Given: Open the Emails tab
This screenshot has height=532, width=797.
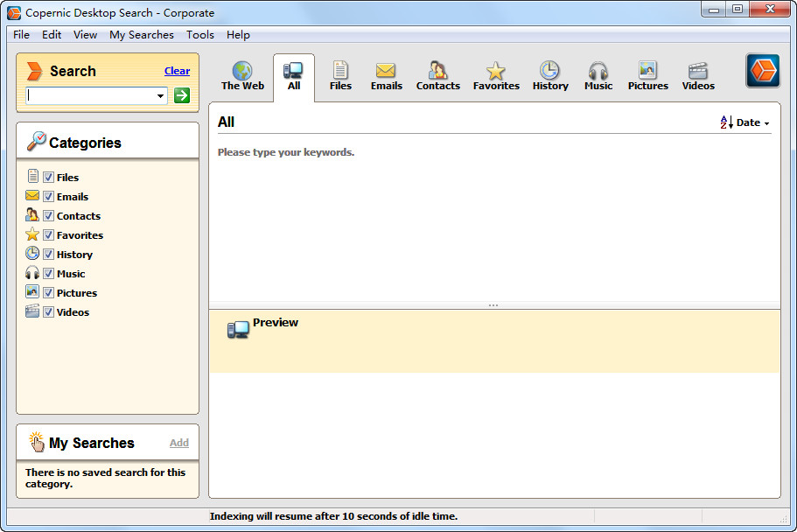Looking at the screenshot, I should 387,77.
